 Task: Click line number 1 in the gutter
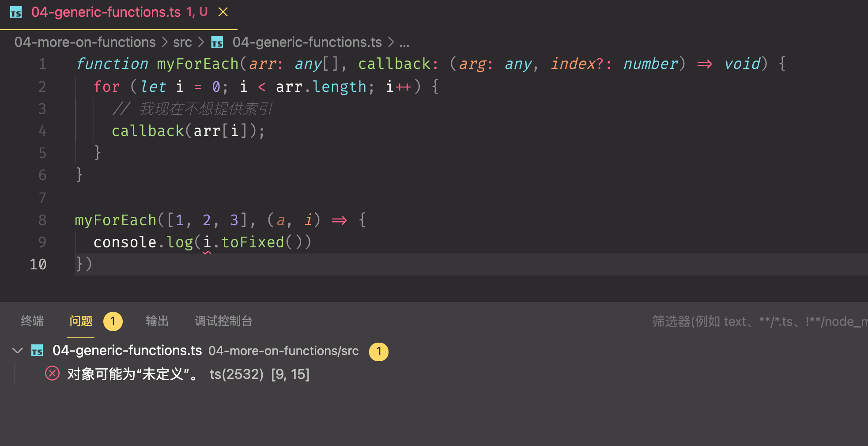[42, 64]
